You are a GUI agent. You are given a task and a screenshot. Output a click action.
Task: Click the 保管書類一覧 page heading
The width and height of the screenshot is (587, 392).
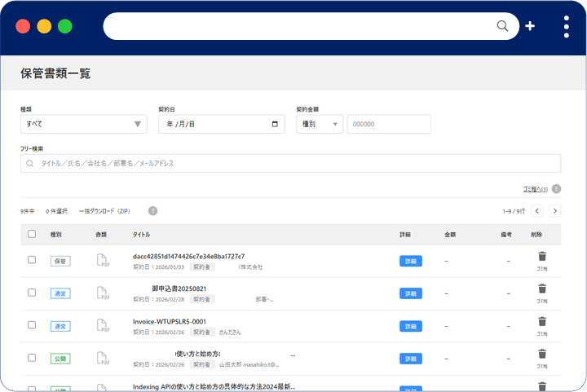point(55,73)
